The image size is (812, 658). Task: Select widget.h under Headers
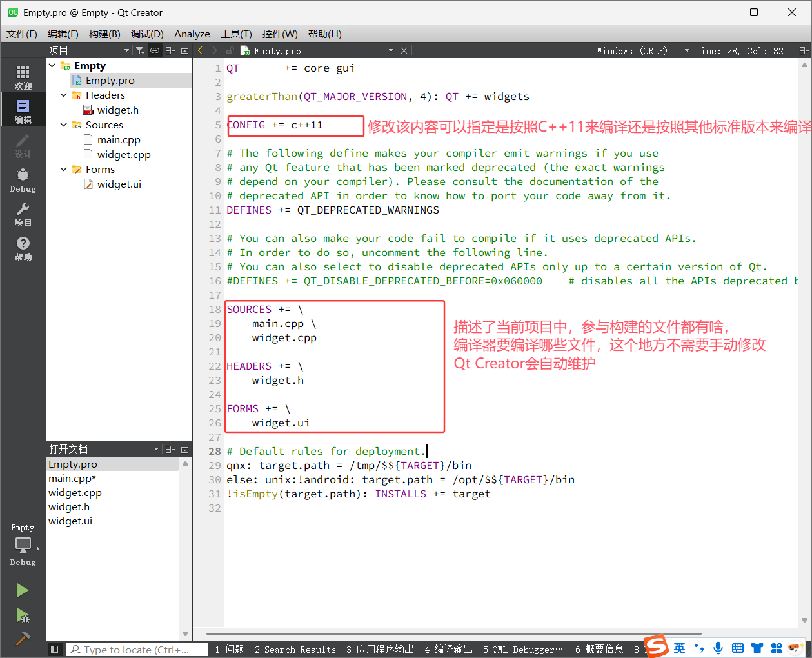click(118, 110)
